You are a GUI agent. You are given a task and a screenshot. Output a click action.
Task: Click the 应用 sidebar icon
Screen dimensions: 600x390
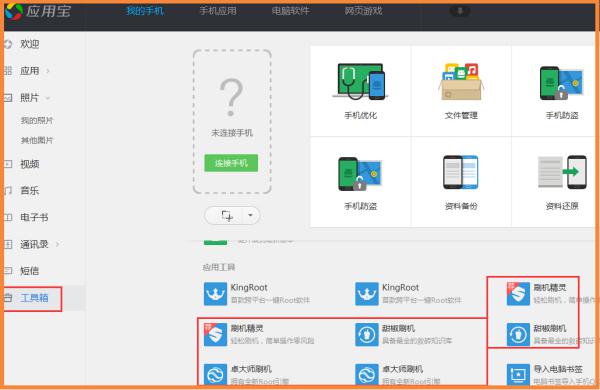[8, 71]
